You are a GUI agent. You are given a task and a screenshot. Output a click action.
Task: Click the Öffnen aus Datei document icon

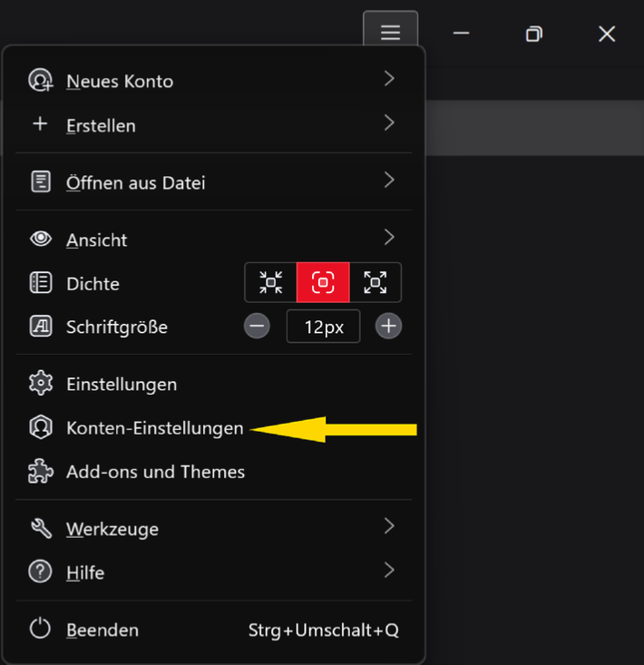pos(41,182)
